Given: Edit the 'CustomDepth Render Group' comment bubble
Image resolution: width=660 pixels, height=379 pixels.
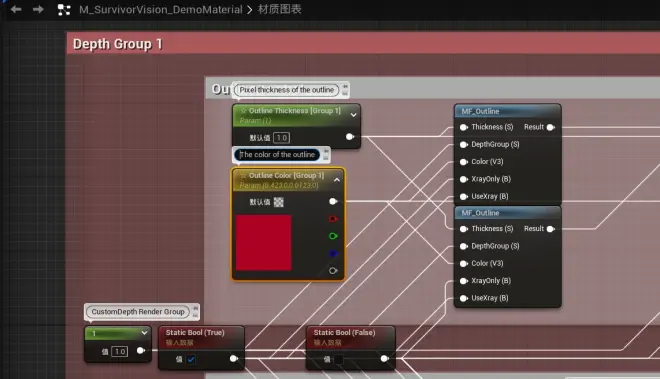Looking at the screenshot, I should click(138, 312).
